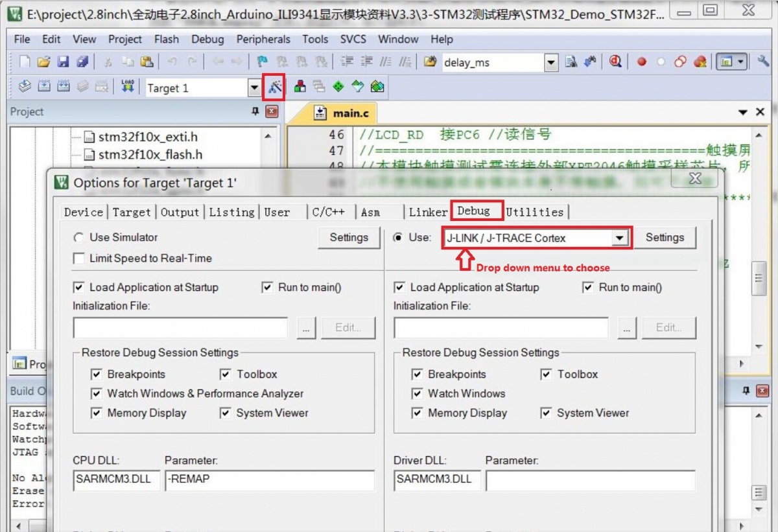This screenshot has height=532, width=778.
Task: Click the LOAD download to flash icon
Action: [x=128, y=87]
